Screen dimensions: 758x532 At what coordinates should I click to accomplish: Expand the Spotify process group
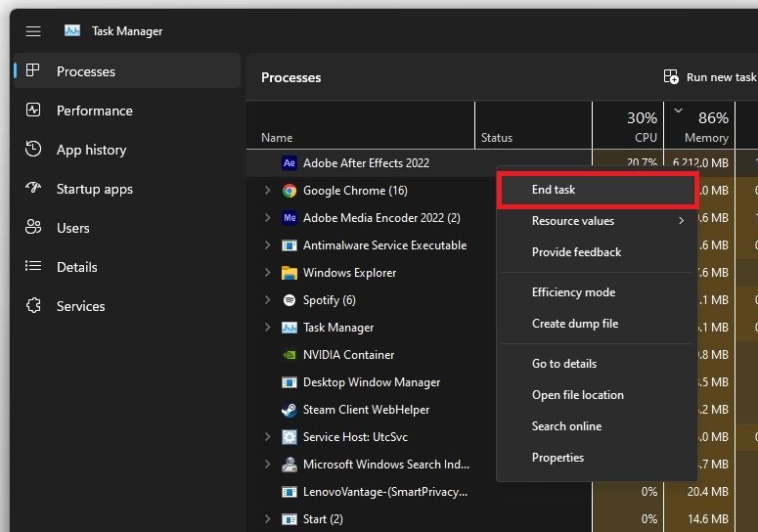(x=267, y=300)
